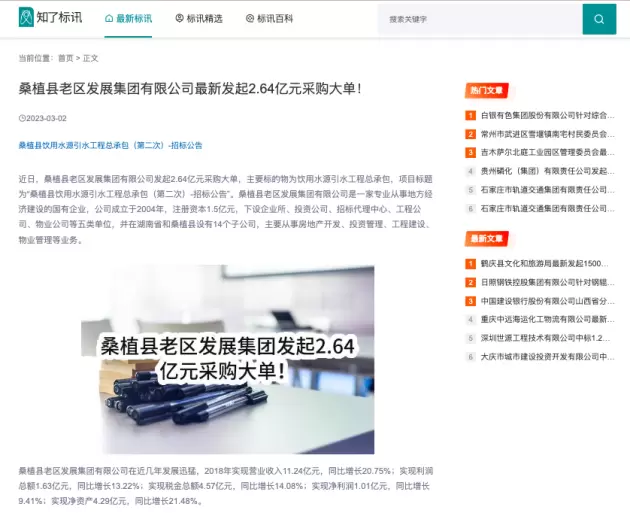Click rank 1 badge in 热门文章 list
Viewport: 630px width, 513px height.
tap(470, 115)
